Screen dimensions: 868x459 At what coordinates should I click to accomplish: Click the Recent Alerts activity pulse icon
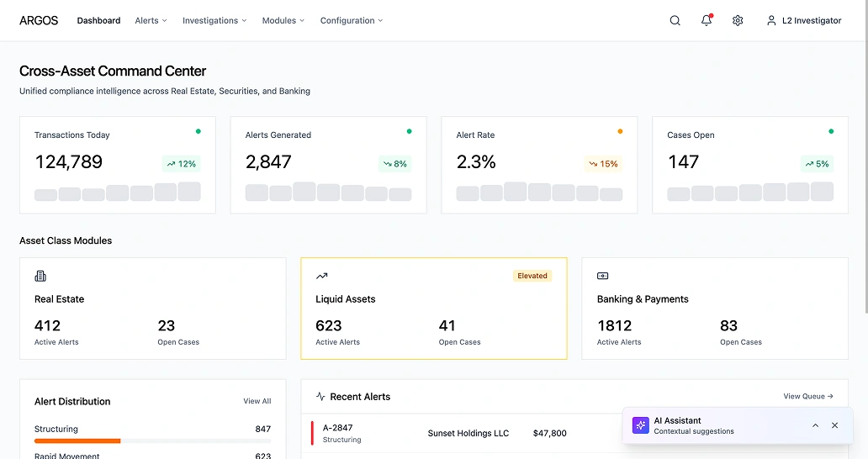[320, 397]
